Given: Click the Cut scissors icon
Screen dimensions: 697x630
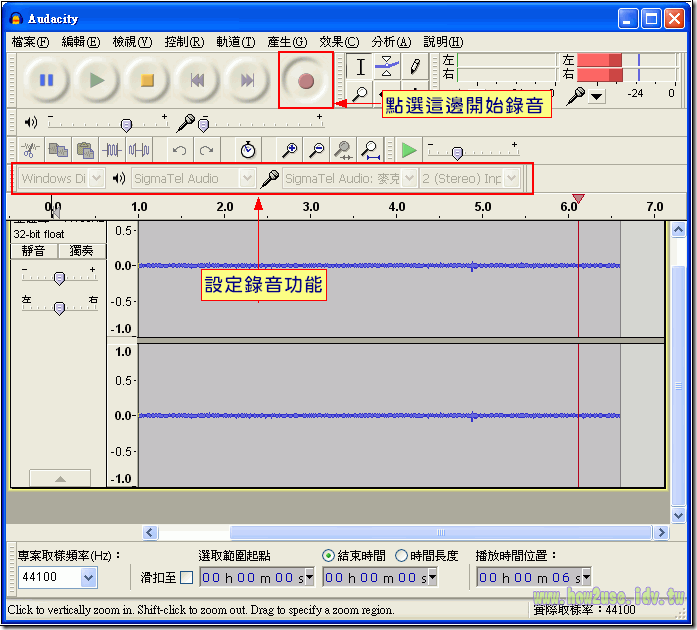Looking at the screenshot, I should (30, 150).
